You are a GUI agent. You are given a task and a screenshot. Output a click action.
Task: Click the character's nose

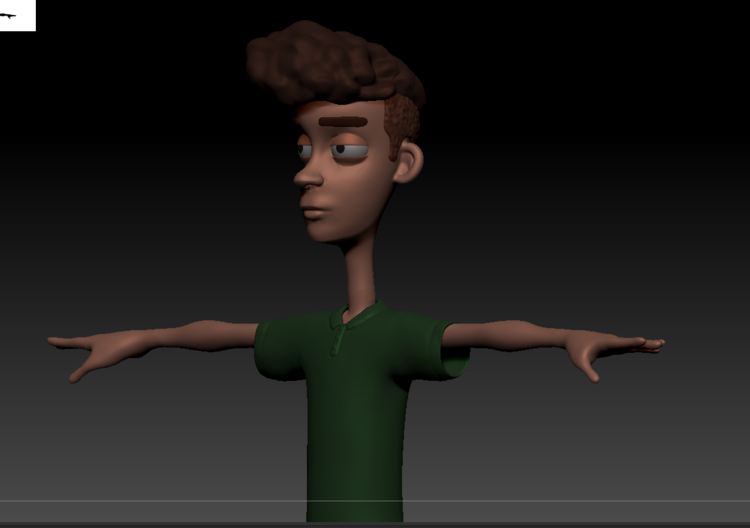coord(308,175)
